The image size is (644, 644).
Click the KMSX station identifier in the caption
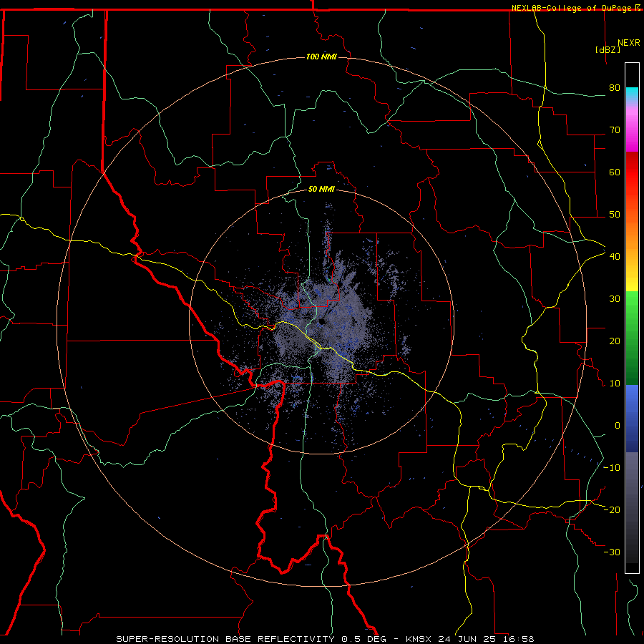(x=419, y=639)
